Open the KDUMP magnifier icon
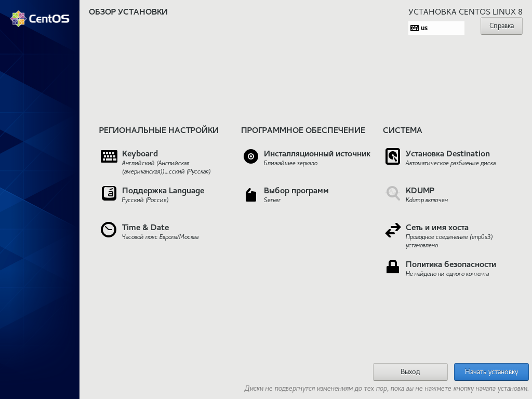The image size is (532, 399). 393,193
